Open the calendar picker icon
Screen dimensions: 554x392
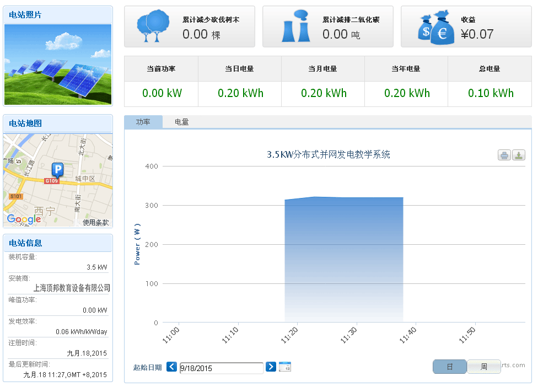pos(285,367)
